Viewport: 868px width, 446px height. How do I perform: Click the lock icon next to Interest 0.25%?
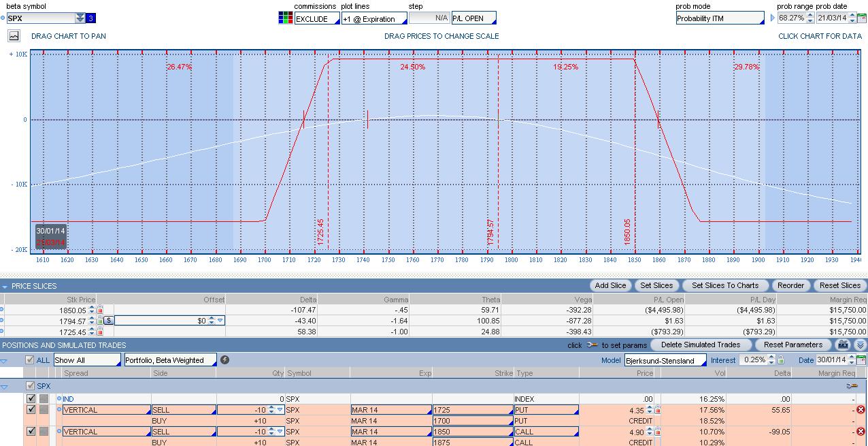(780, 360)
